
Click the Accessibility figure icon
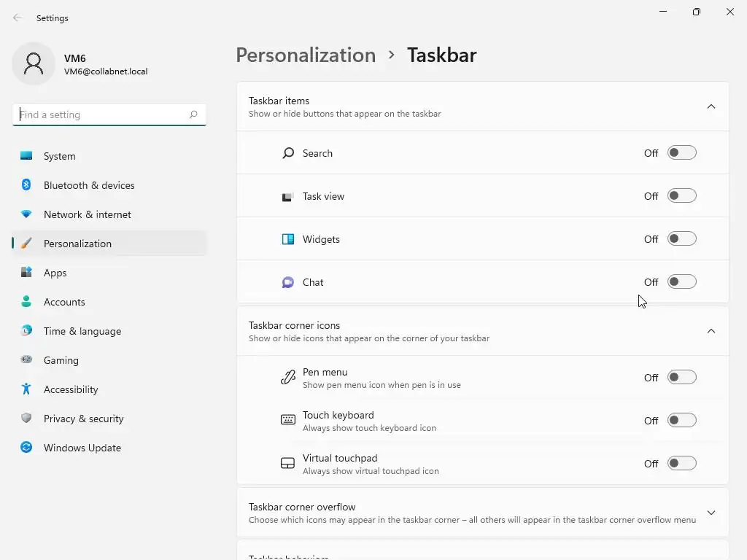coord(26,389)
